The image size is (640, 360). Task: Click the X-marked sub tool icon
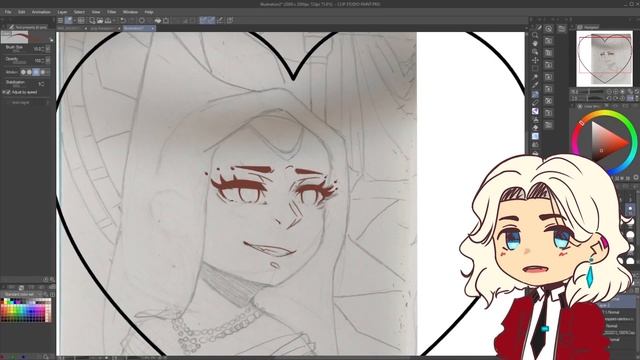tap(549, 100)
